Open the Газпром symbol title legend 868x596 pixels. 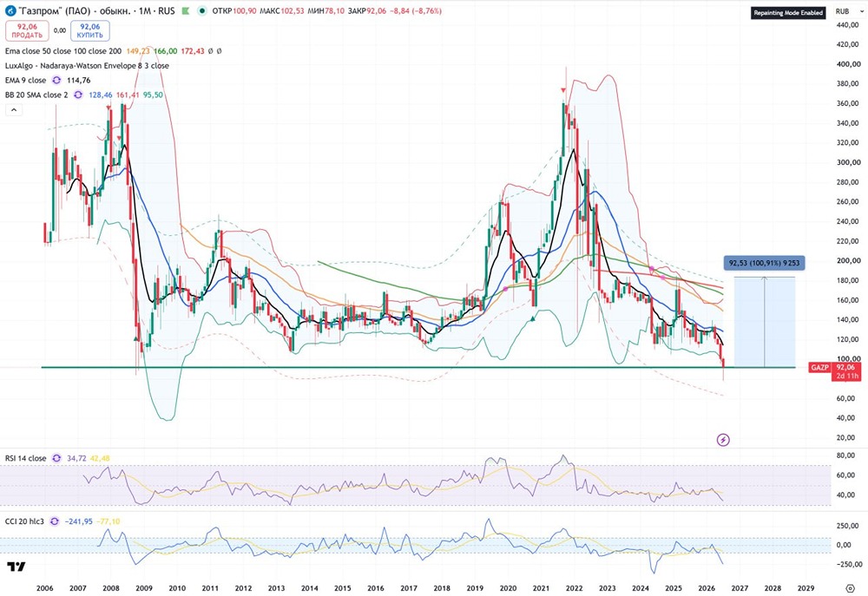97,11
